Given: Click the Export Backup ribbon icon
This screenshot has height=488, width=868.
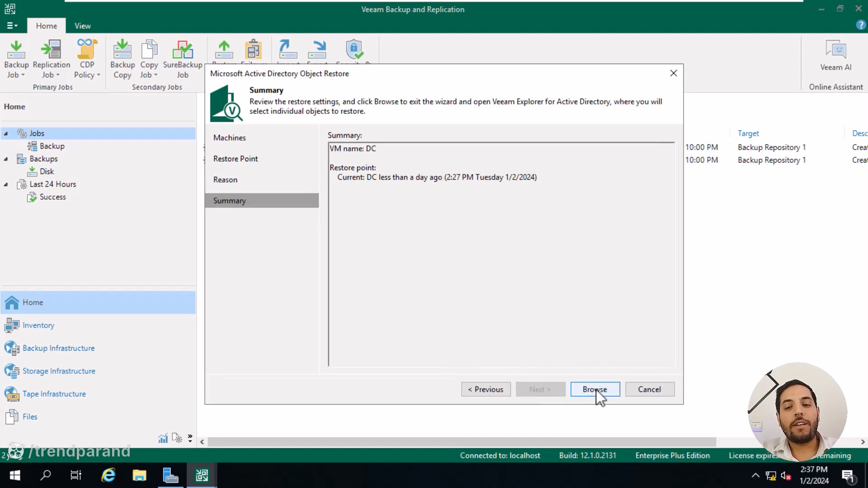Looking at the screenshot, I should click(x=317, y=50).
